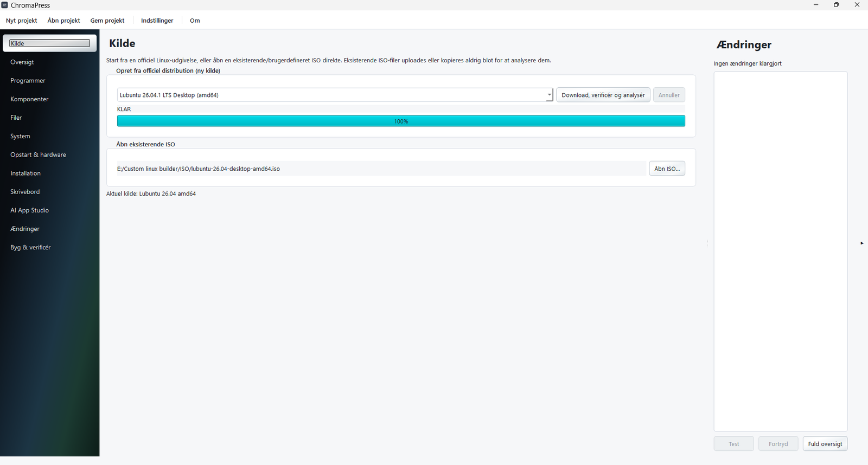Click the Test button
The width and height of the screenshot is (868, 465).
coord(733,444)
